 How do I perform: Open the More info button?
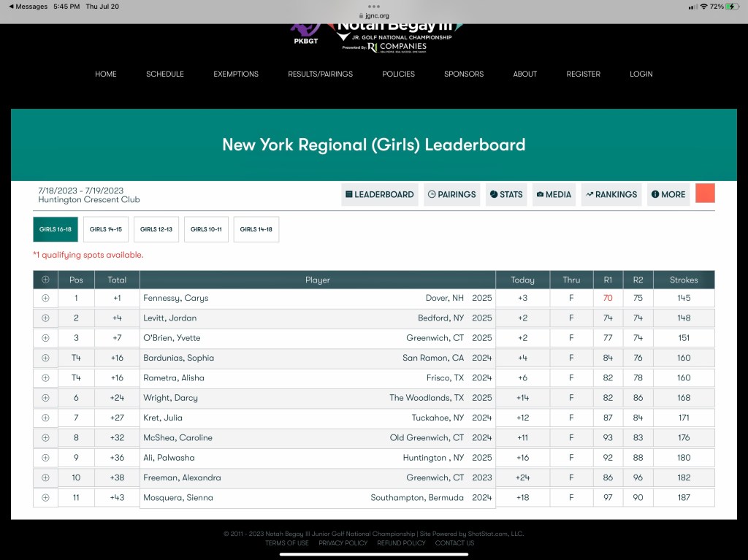[x=668, y=195]
